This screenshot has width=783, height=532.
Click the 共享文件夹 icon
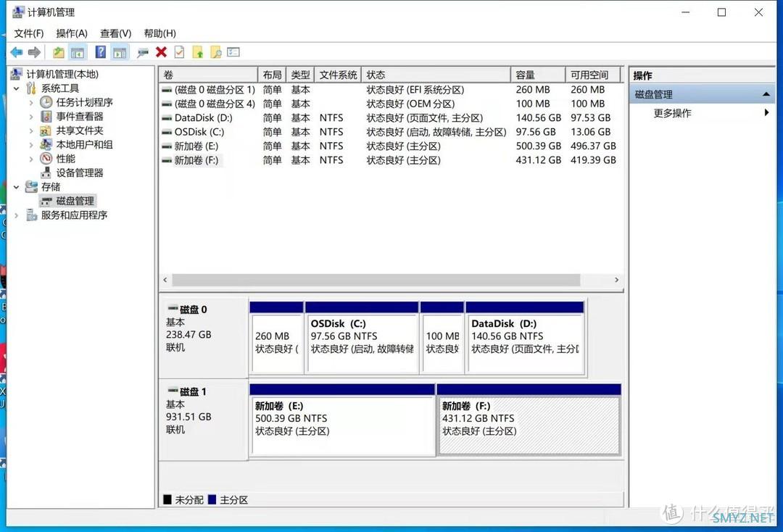pyautogui.click(x=46, y=130)
